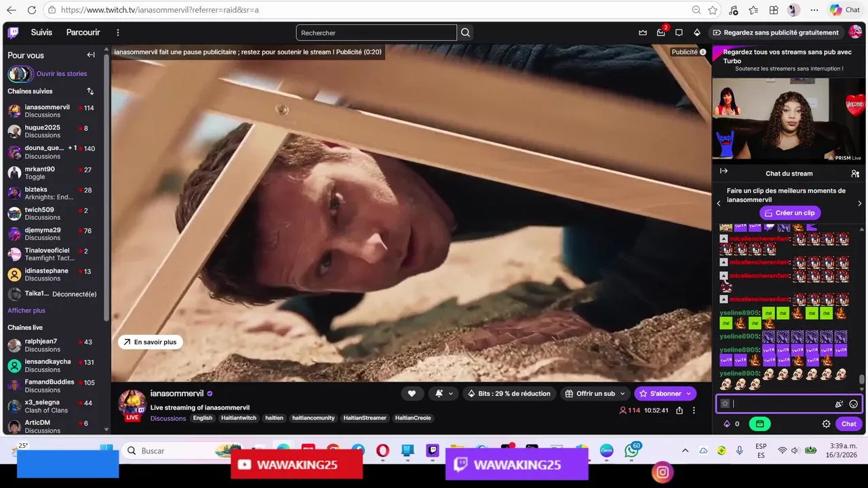The width and height of the screenshot is (868, 488).
Task: Open the chat community users icon
Action: [855, 174]
